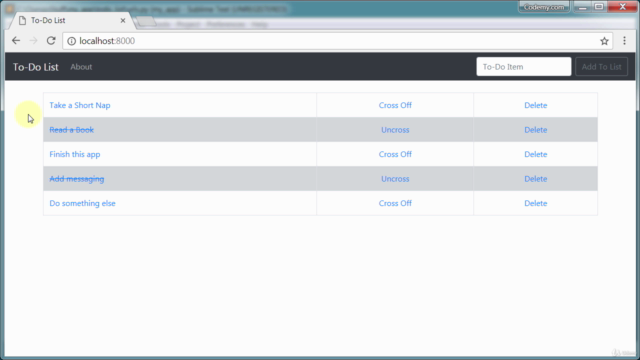Open Chrome's three-dot menu

pyautogui.click(x=624, y=40)
